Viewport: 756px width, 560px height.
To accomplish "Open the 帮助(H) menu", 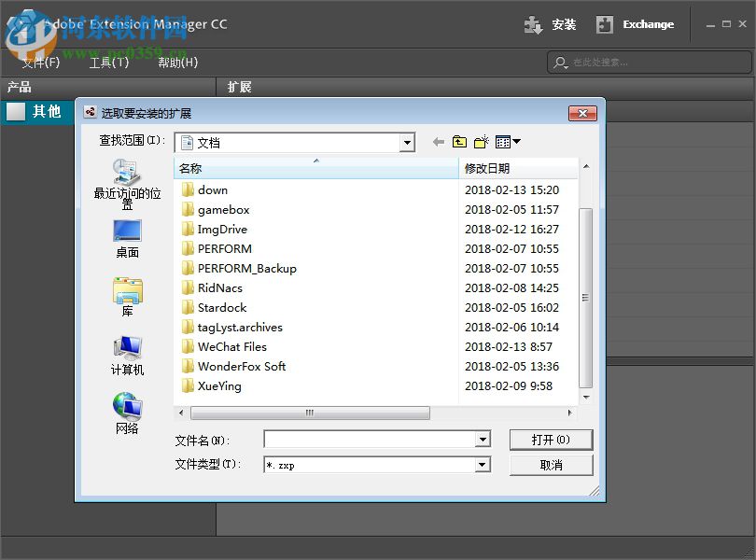I will (177, 63).
